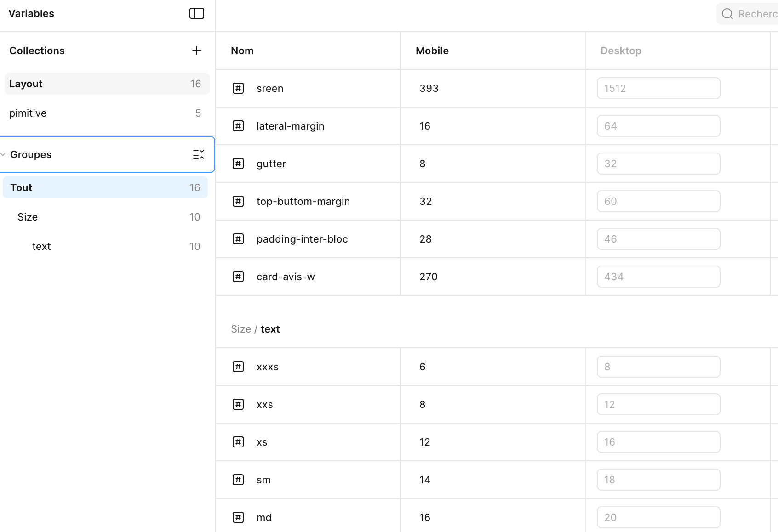Click number icon beside card-avis-w
The height and width of the screenshot is (532, 778).
238,277
